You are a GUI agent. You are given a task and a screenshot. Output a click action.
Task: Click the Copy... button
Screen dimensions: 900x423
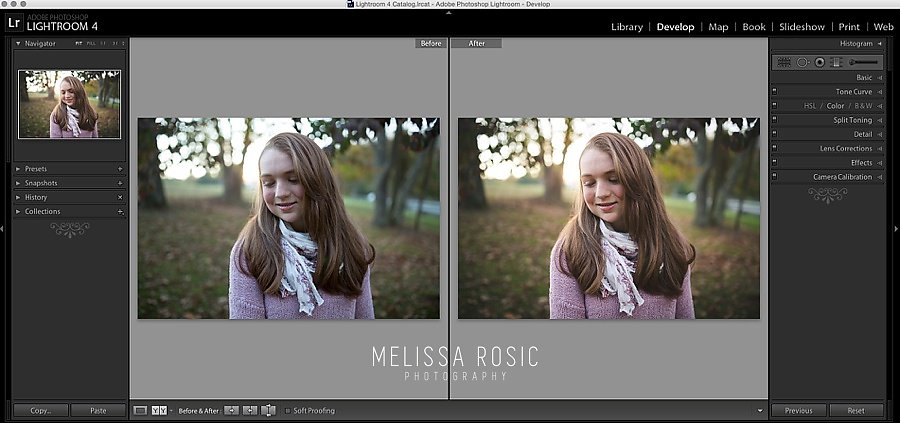pos(41,410)
